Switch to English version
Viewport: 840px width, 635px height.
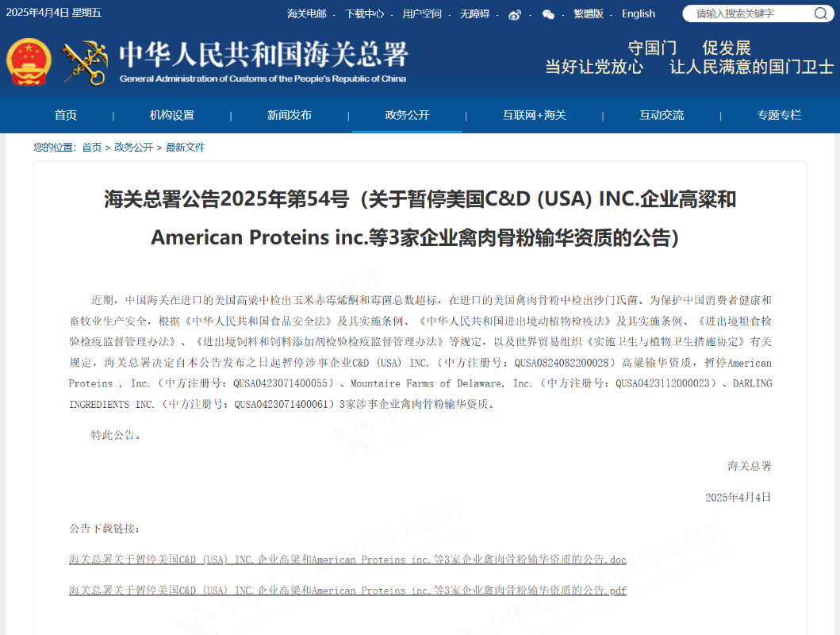point(639,13)
